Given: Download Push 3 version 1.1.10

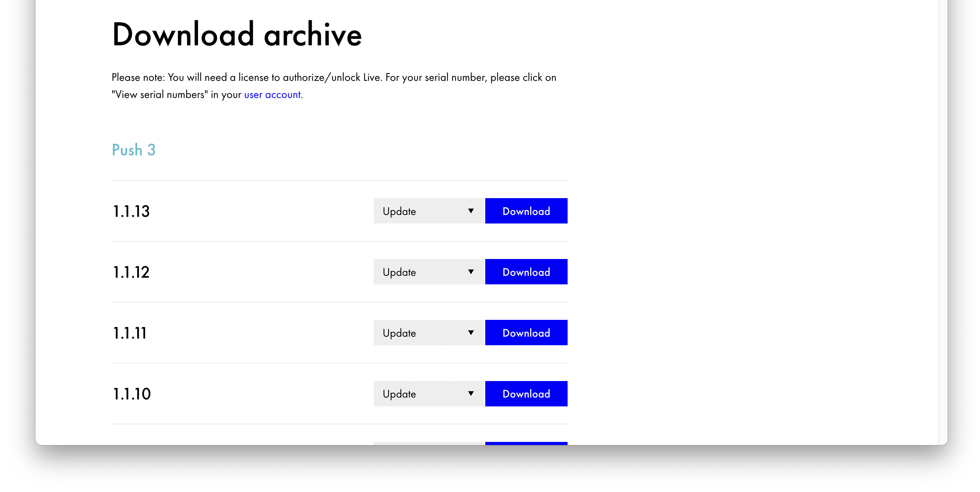Looking at the screenshot, I should tap(526, 394).
